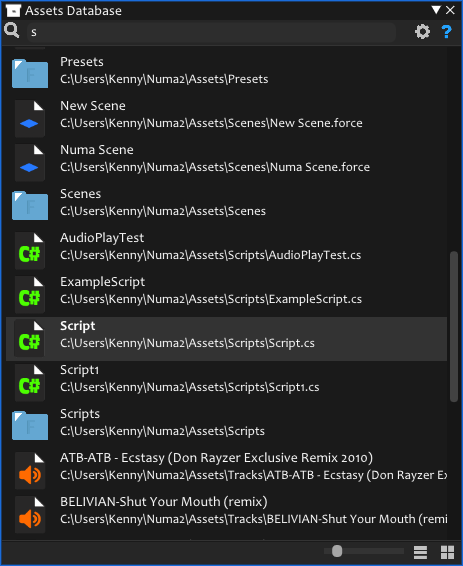This screenshot has height=566, width=463.
Task: Click the search magnifier icon
Action: point(12,30)
